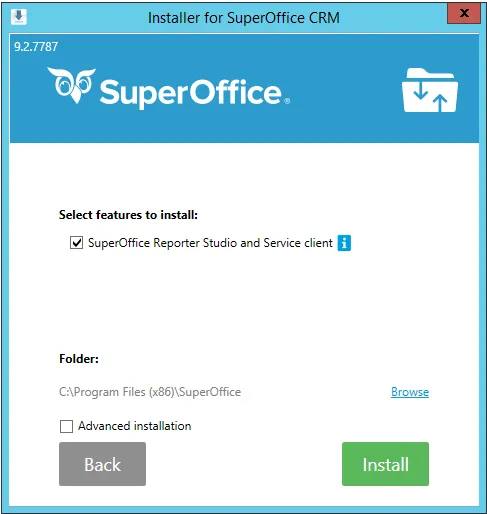This screenshot has height=514, width=487.
Task: Click the registered trademark symbol after SuperOffice
Action: point(287,101)
